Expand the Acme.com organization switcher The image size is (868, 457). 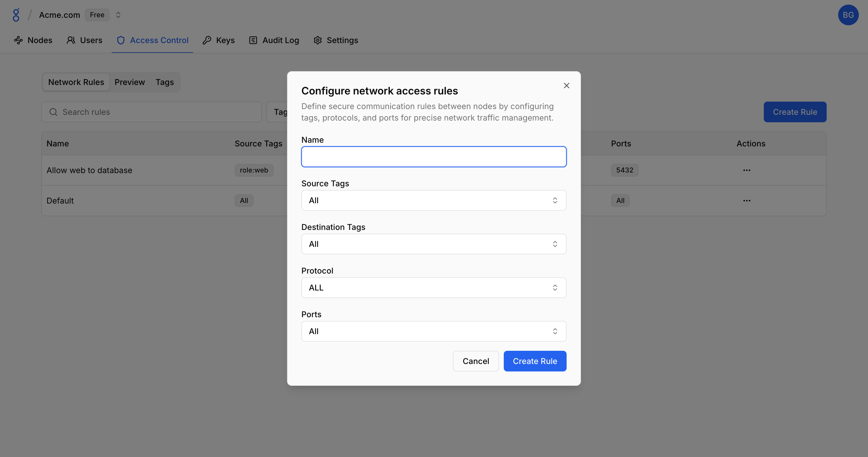[x=118, y=15]
